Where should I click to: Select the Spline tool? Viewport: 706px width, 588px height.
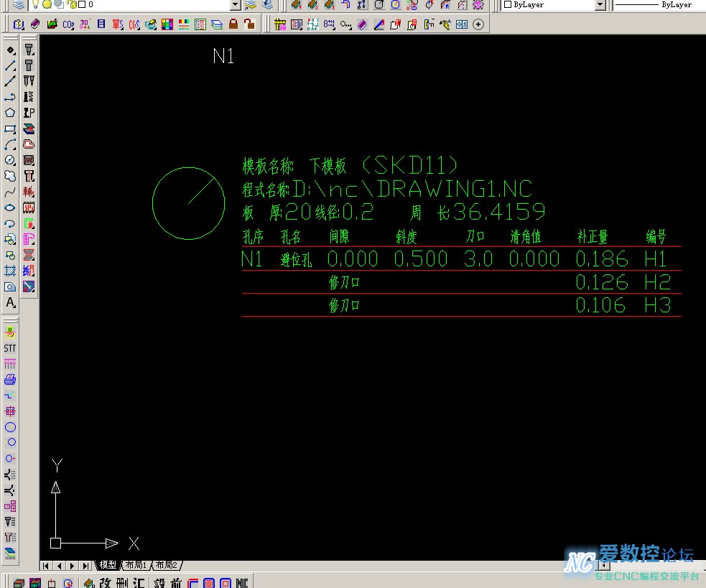click(x=10, y=192)
